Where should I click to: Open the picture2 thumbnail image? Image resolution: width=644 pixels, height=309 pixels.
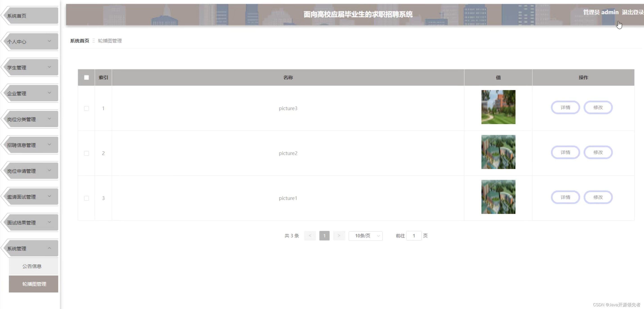click(x=498, y=152)
